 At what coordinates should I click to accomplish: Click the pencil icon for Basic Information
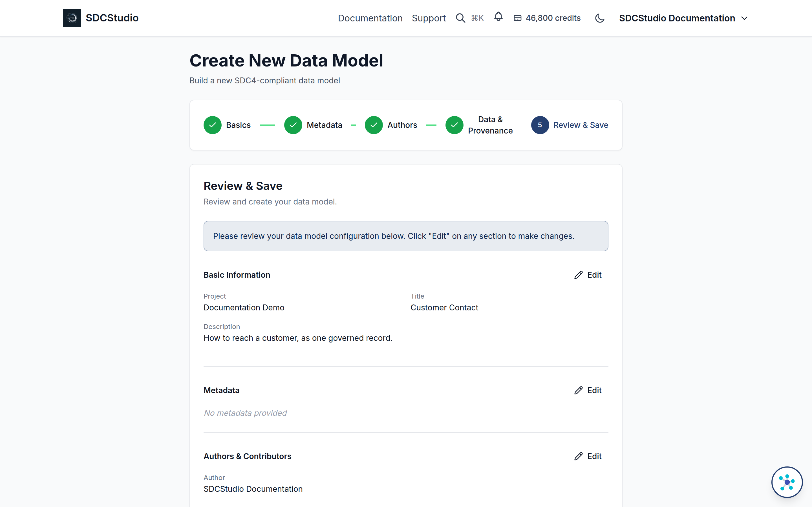(x=578, y=275)
